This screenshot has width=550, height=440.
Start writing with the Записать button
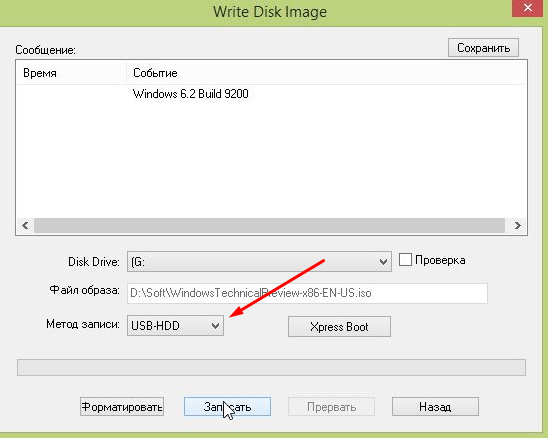click(x=227, y=407)
